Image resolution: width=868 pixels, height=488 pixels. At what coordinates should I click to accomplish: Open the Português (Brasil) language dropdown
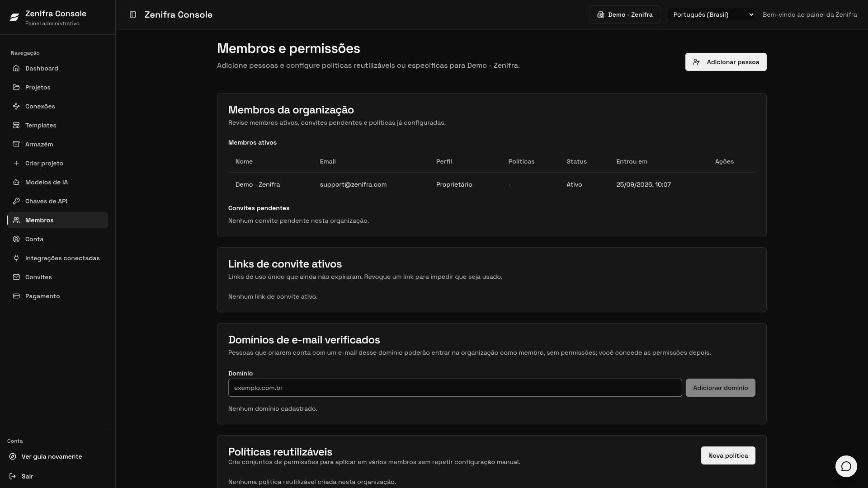coord(711,14)
